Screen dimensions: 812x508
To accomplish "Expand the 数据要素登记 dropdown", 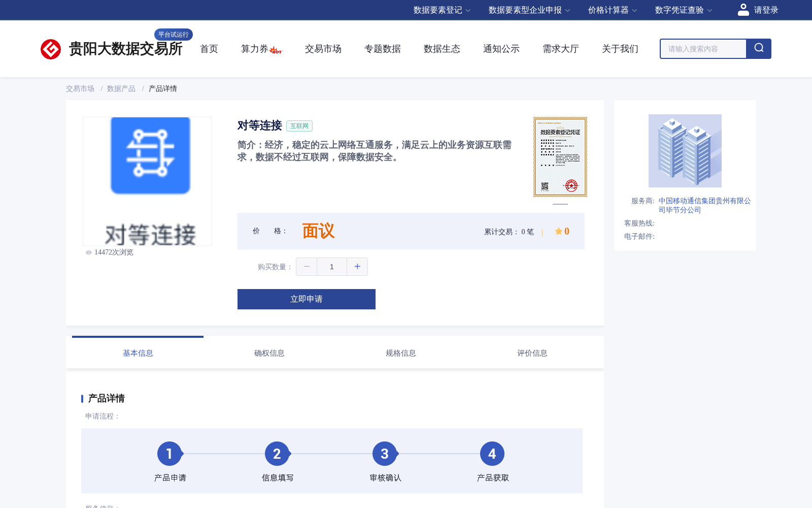I will tap(442, 10).
